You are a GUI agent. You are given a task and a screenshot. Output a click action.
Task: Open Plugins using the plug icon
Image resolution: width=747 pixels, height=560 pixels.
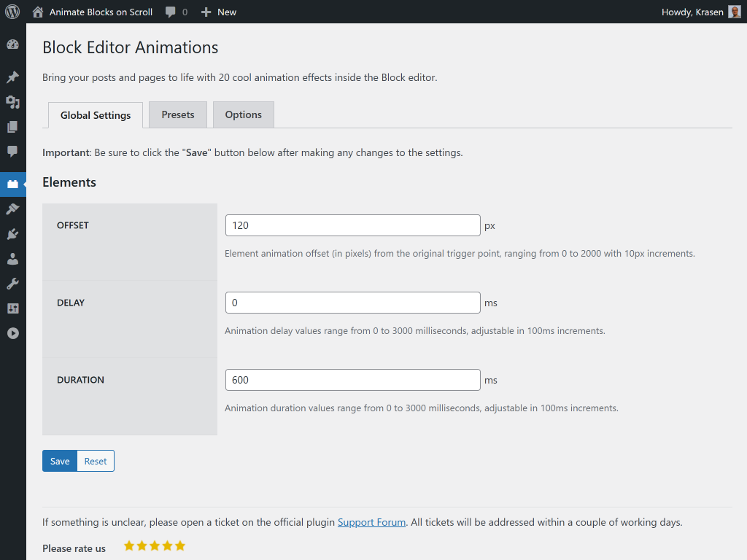[12, 234]
